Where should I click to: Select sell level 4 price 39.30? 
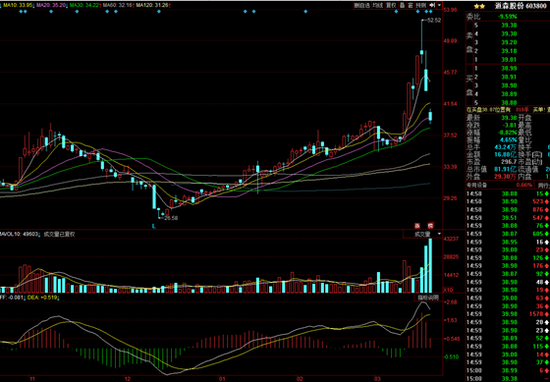click(x=508, y=34)
